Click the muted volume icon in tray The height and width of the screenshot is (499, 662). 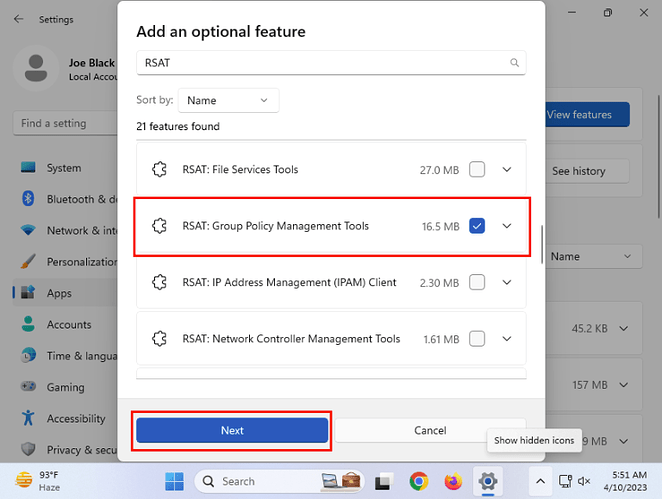point(584,481)
